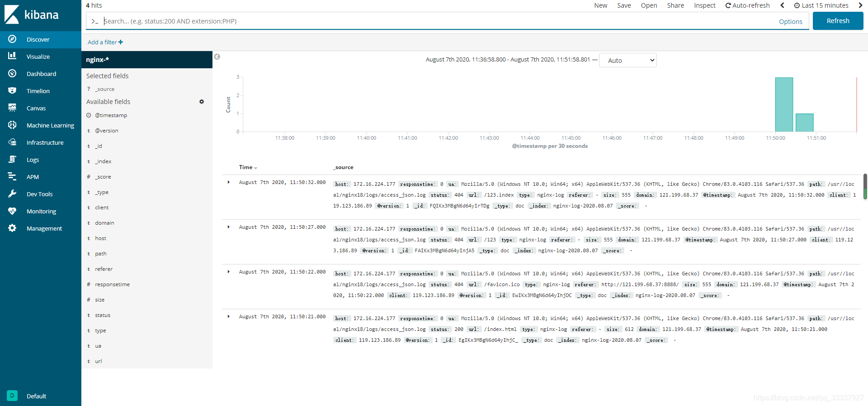
Task: Click the Refresh button
Action: (x=838, y=21)
